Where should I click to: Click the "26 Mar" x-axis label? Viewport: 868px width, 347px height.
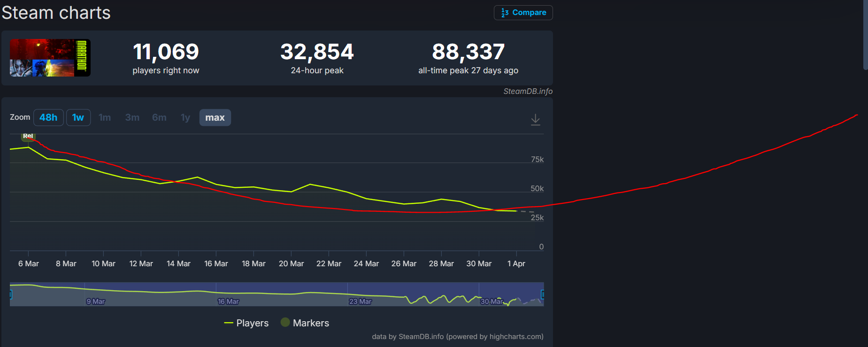tap(404, 264)
